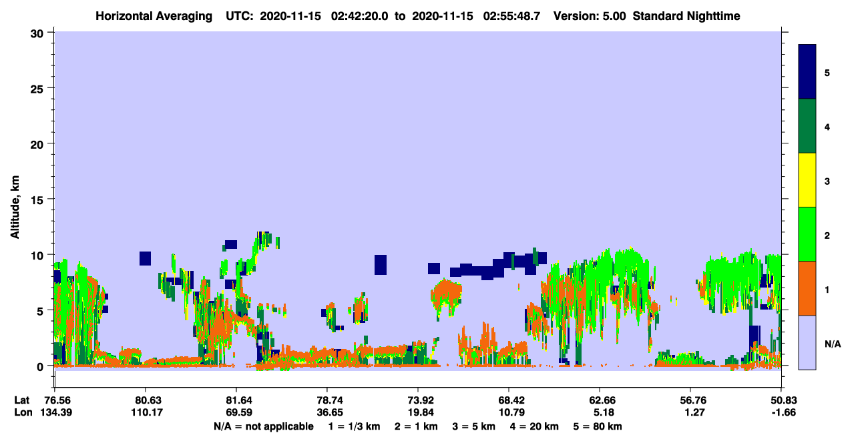Click the 'Lon' row label
868x445 pixels.
pos(23,413)
